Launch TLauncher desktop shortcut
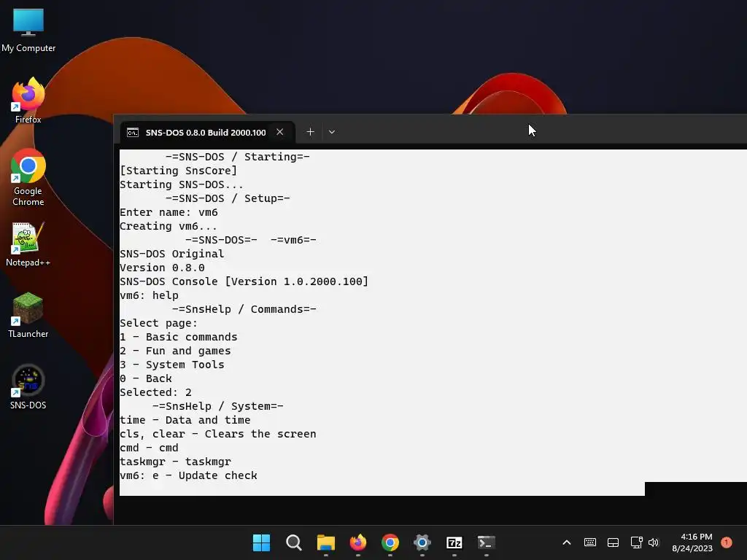The height and width of the screenshot is (560, 747). pos(28,315)
